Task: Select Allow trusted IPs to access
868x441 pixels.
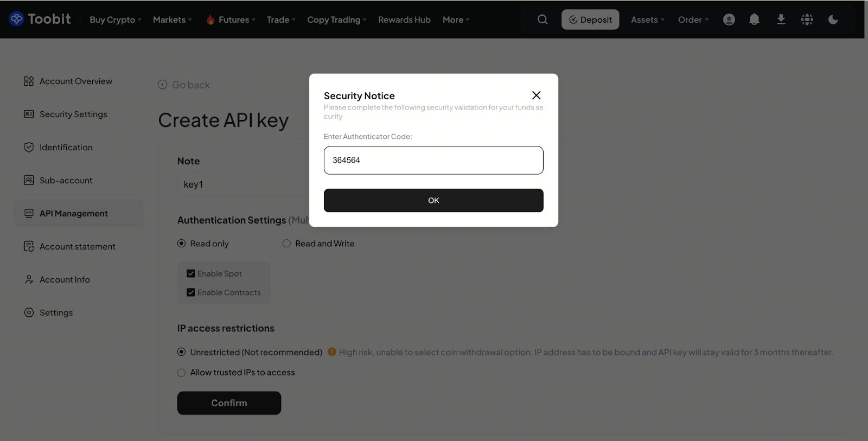Action: (x=182, y=373)
